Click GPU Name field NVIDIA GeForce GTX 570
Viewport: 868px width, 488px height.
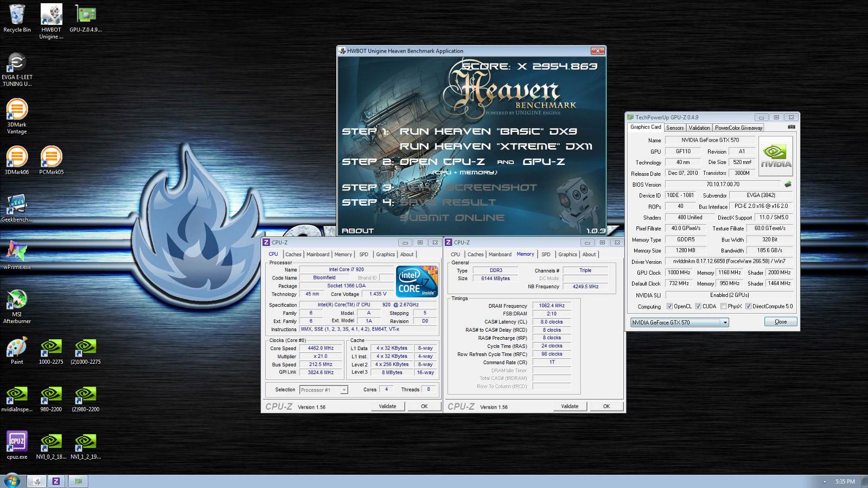pos(710,140)
